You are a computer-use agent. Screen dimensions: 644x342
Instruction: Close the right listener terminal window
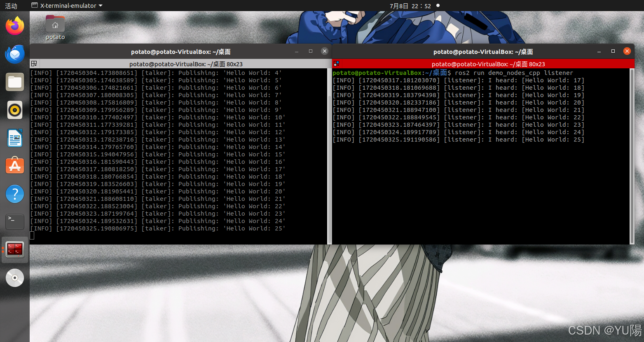pos(627,51)
